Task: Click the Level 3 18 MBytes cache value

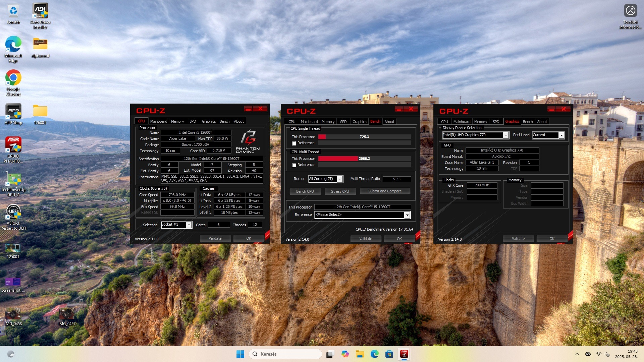Action: tap(229, 213)
